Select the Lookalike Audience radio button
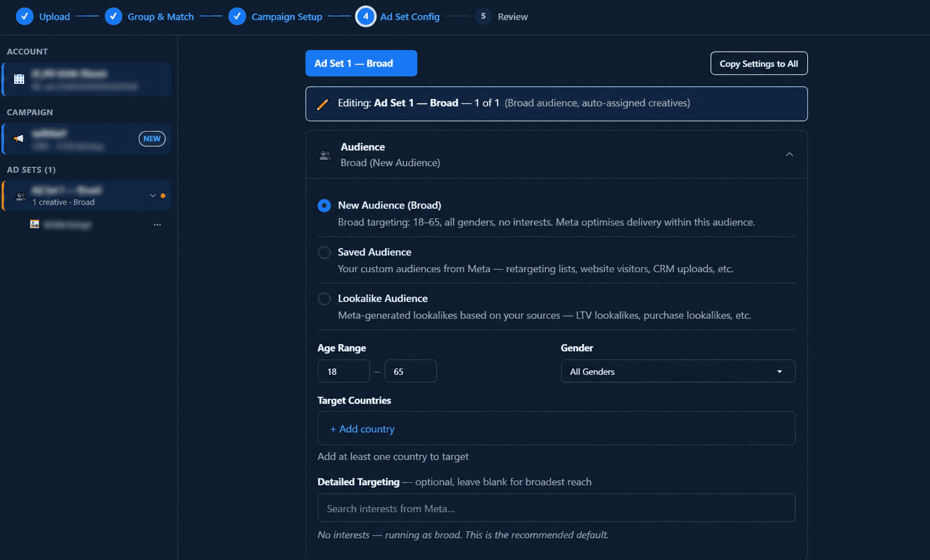This screenshot has width=930, height=560. [325, 299]
